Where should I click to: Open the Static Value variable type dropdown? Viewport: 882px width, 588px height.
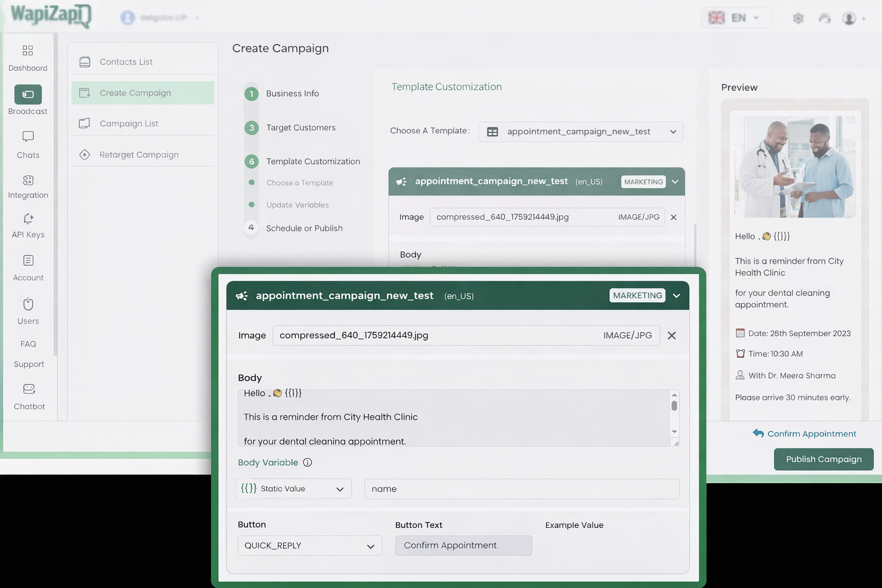294,489
